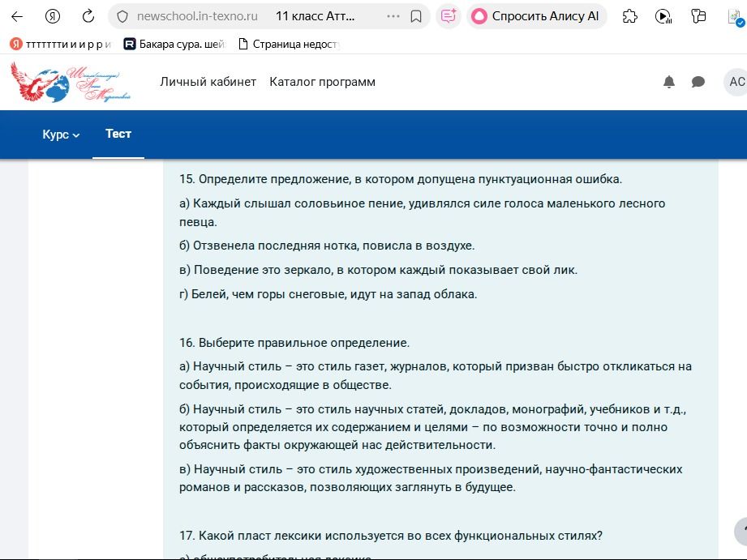This screenshot has width=747, height=560.
Task: Open the pink summary chat icon
Action: click(x=449, y=17)
